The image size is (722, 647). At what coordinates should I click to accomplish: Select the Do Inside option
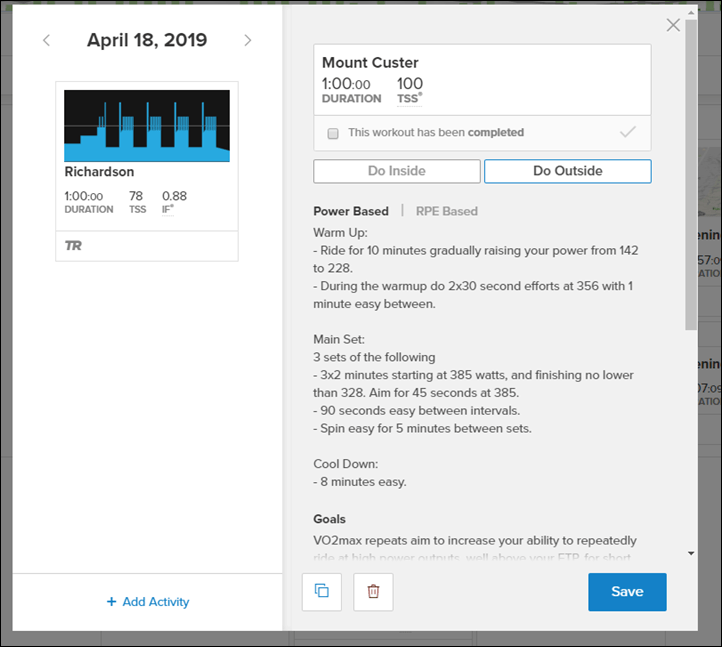click(x=397, y=171)
